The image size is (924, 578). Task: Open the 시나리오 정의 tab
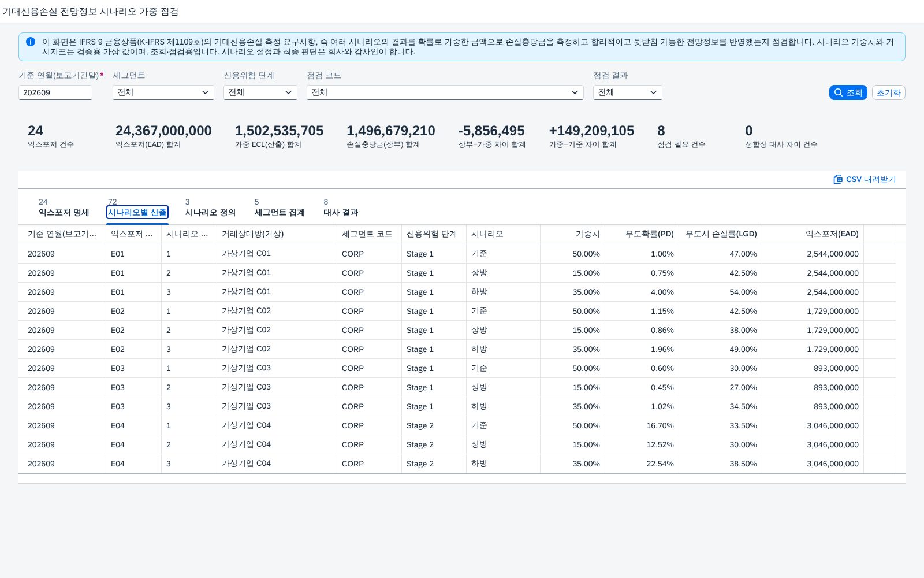pos(210,212)
